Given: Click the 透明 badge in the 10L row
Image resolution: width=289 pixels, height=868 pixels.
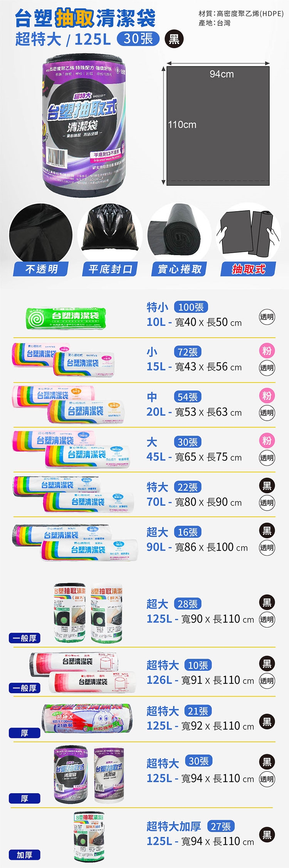Looking at the screenshot, I should [267, 317].
